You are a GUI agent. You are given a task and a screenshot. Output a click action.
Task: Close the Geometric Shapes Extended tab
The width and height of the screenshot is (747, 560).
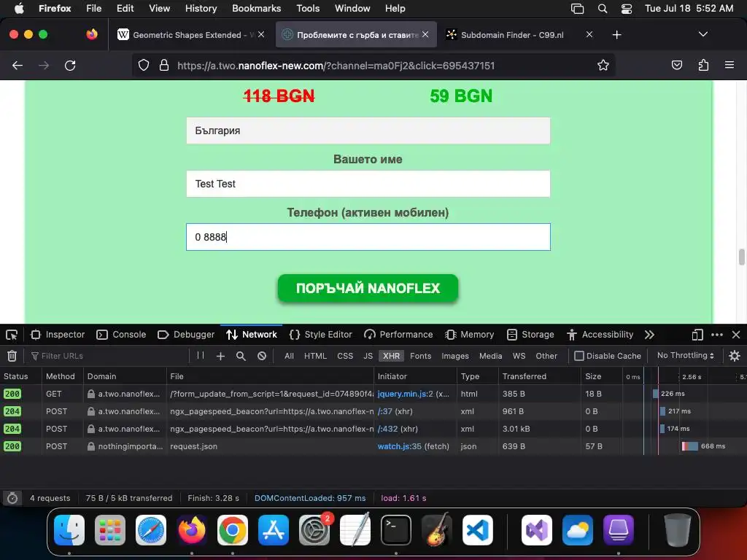tap(261, 34)
